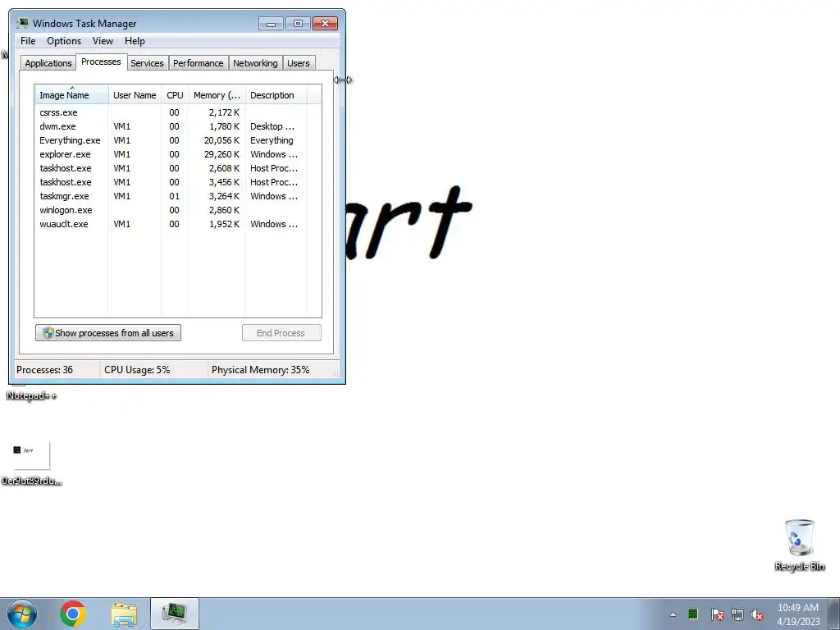This screenshot has width=840, height=630.
Task: Launch Google Chrome from the taskbar
Action: coord(73,614)
